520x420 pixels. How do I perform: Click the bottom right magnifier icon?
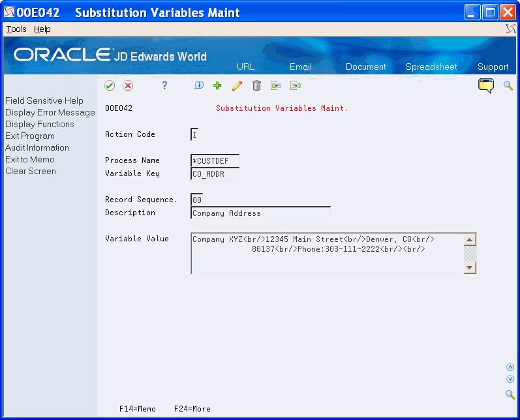[510, 395]
